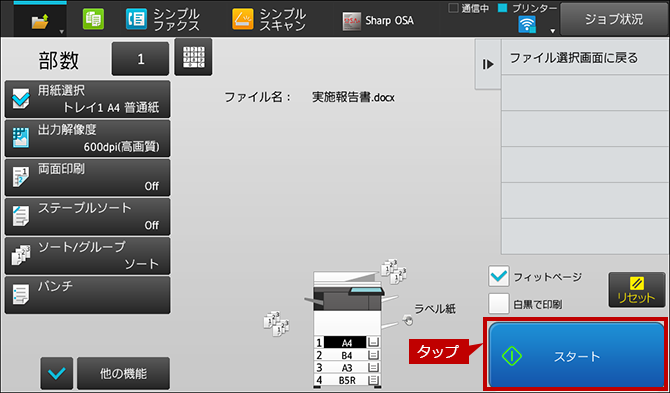Launch Sharp OSA application

378,21
